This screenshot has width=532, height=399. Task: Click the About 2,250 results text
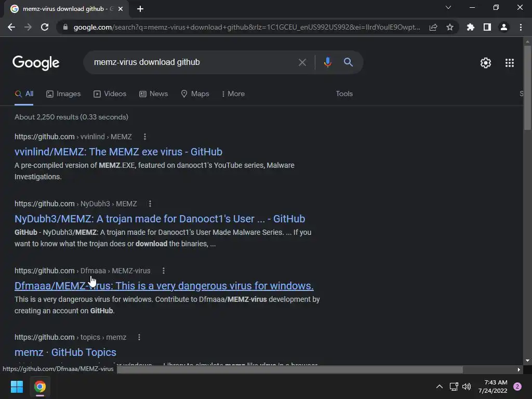point(71,117)
